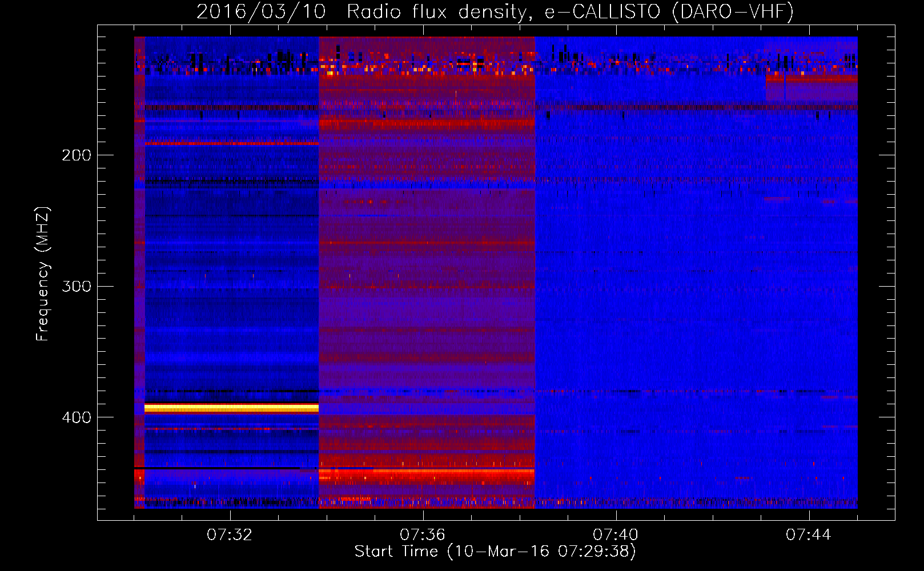Screen dimensions: 924x571
Task: Click the 'Start Time (10-Mar-16 07:29:38)' label
Action: 495,552
